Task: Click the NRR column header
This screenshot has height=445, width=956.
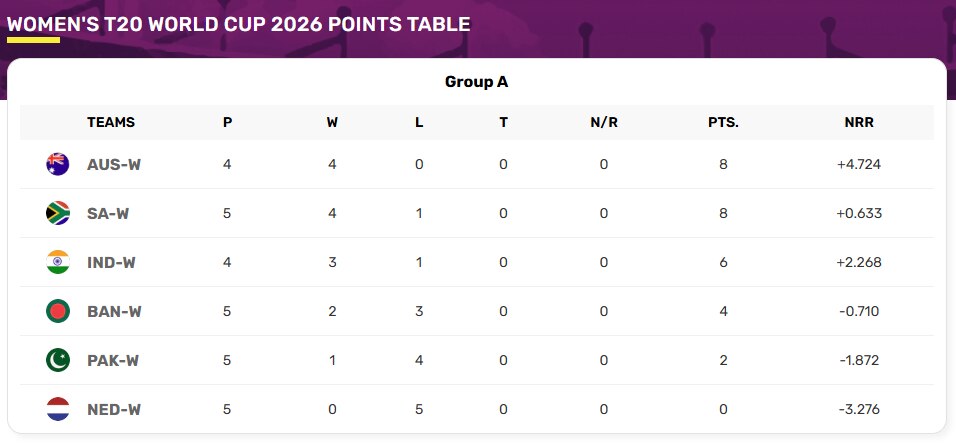Action: pyautogui.click(x=859, y=122)
